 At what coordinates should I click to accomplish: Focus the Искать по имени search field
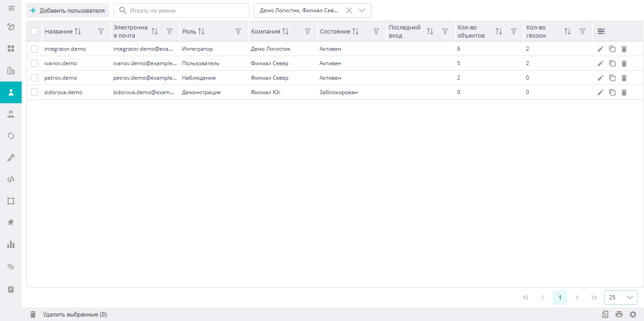coord(181,10)
